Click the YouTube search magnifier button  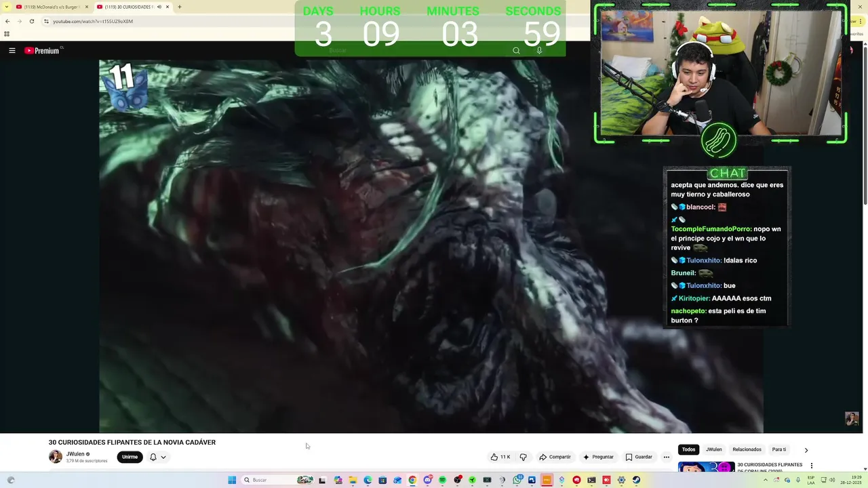[516, 50]
